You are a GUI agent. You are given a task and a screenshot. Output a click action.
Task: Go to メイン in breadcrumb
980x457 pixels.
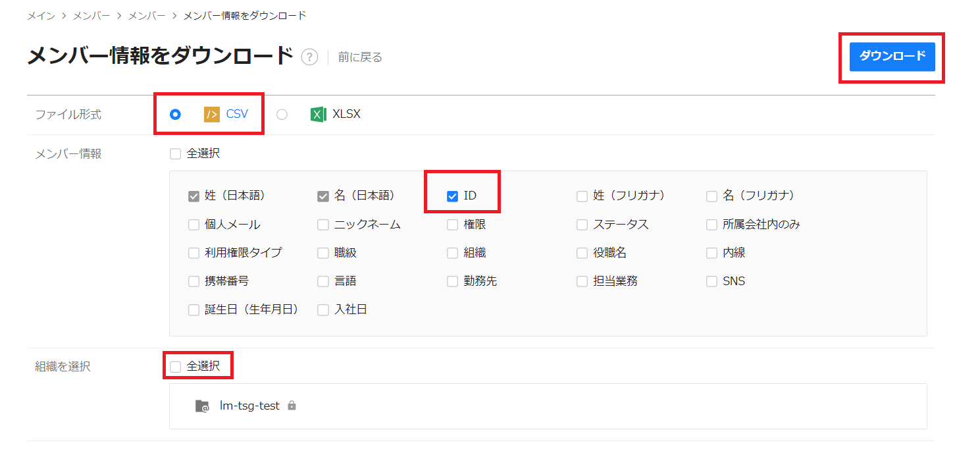tap(41, 15)
